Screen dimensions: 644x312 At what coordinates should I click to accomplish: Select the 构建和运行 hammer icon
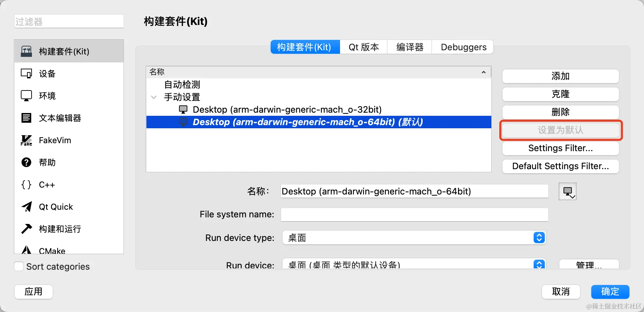[x=26, y=229]
